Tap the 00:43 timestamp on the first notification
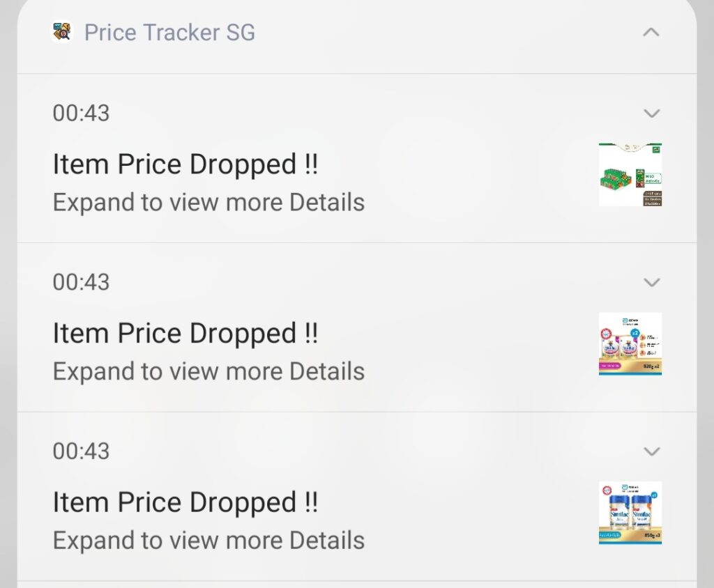Image resolution: width=714 pixels, height=588 pixels. [x=81, y=113]
